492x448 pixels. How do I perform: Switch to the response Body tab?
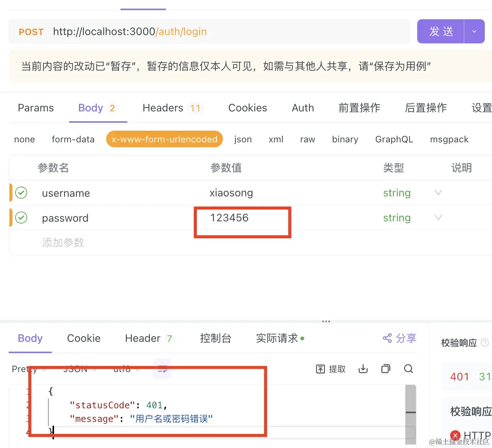tap(30, 338)
